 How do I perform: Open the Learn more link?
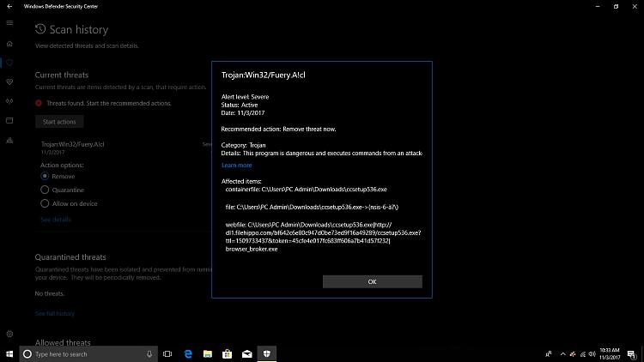[237, 165]
